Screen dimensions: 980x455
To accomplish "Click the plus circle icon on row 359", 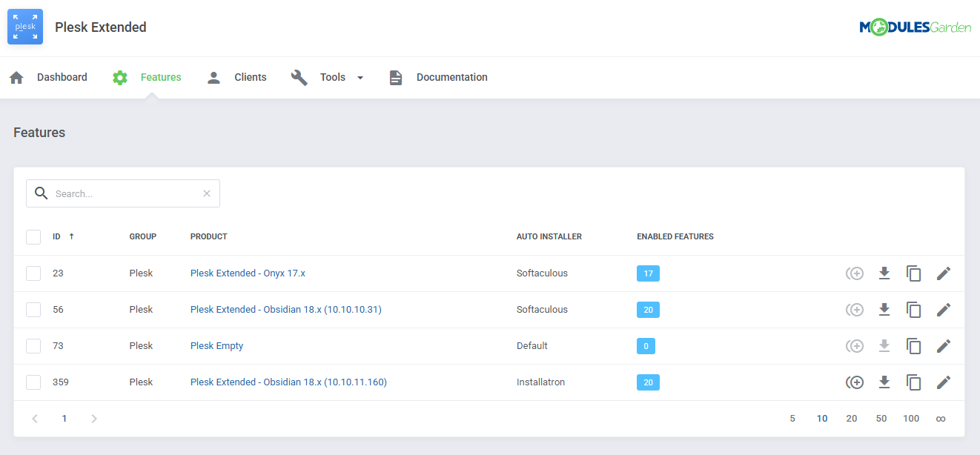I will [x=855, y=382].
